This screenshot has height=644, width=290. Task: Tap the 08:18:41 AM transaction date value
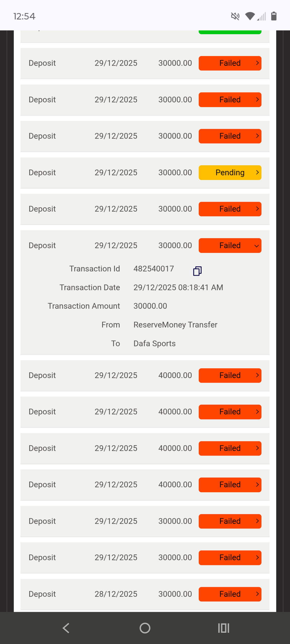(178, 287)
